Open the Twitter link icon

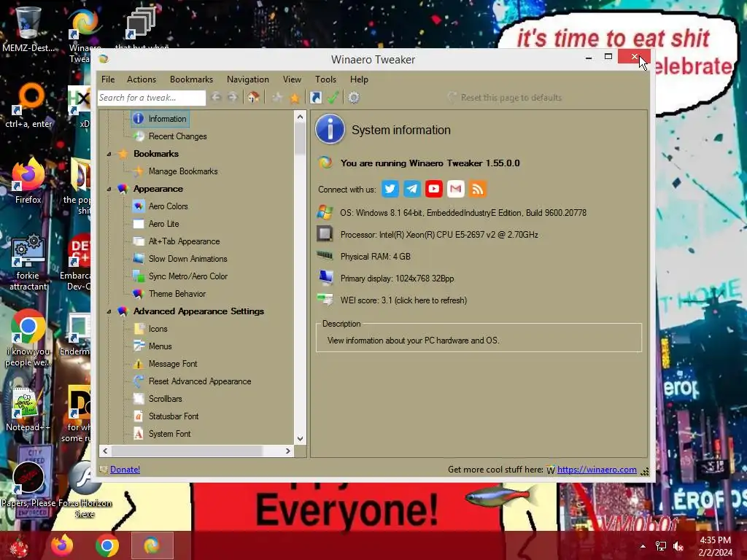[x=390, y=189]
